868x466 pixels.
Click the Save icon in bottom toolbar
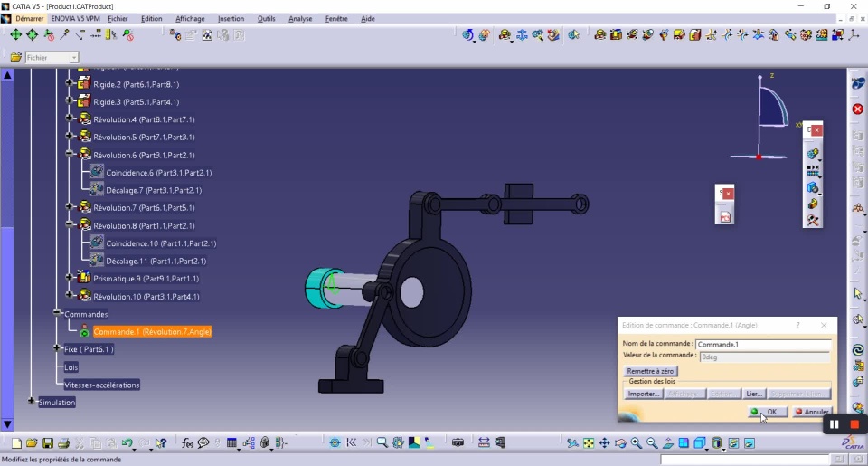[x=48, y=442]
